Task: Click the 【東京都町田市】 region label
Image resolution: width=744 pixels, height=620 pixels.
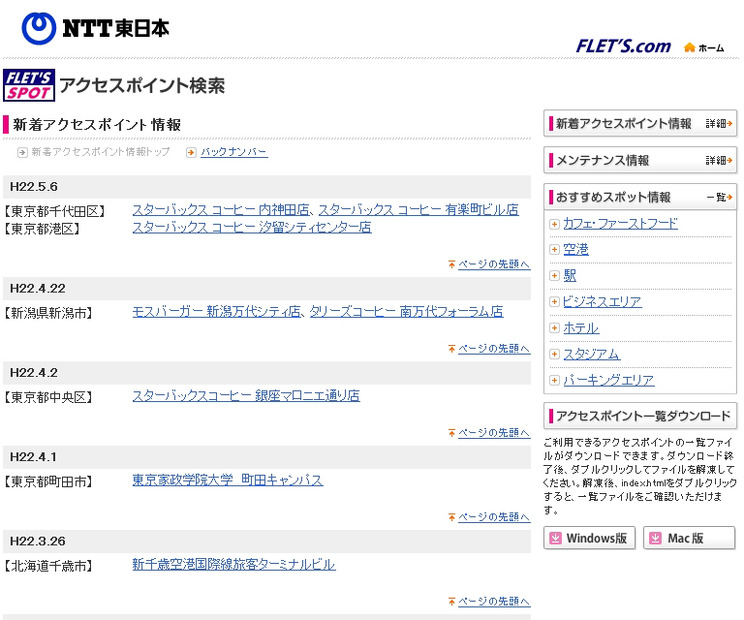Action: [48, 482]
